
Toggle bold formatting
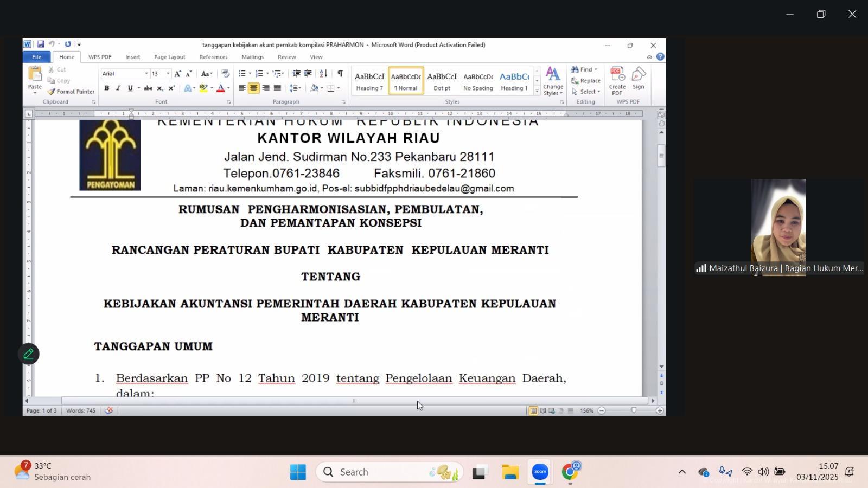click(106, 88)
